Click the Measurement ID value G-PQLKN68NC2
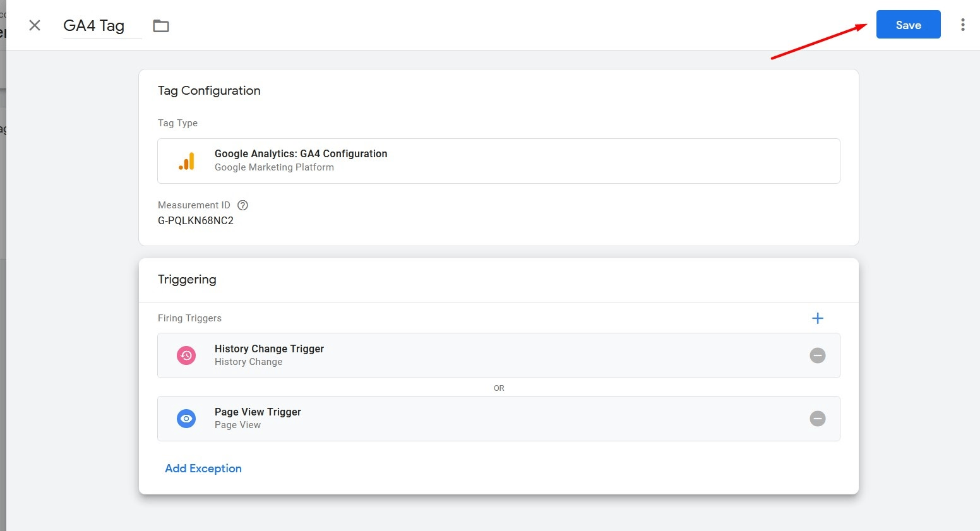Screen dimensions: 980x531 pyautogui.click(x=196, y=220)
